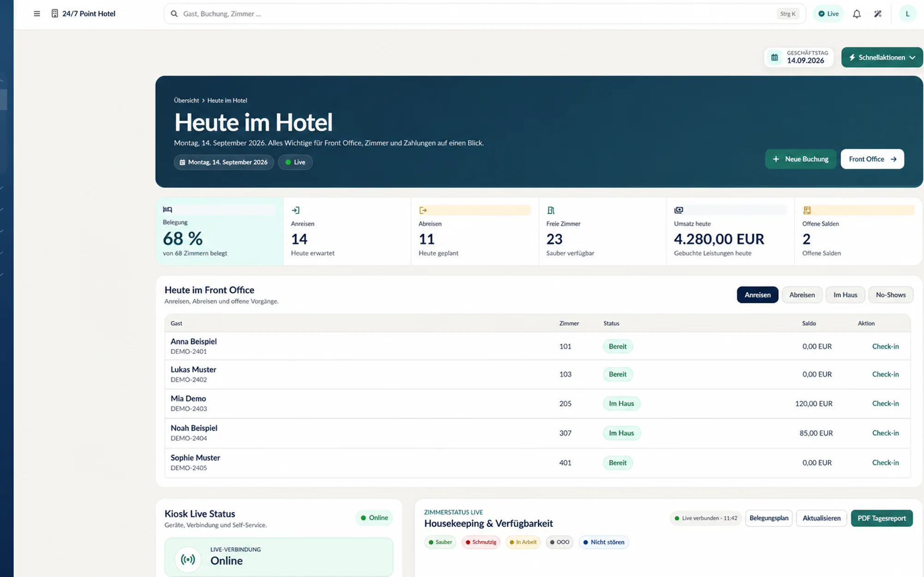This screenshot has width=924, height=577.
Task: Click the Übersicht breadcrumb link
Action: point(186,101)
